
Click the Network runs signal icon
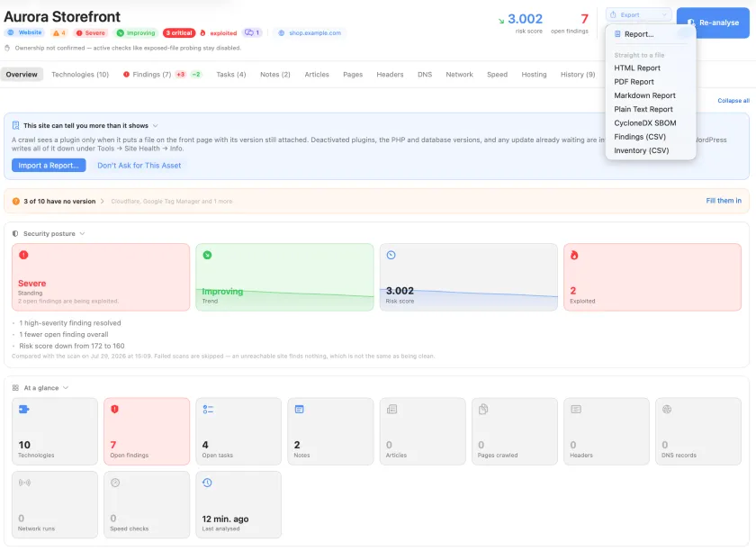pyautogui.click(x=24, y=483)
